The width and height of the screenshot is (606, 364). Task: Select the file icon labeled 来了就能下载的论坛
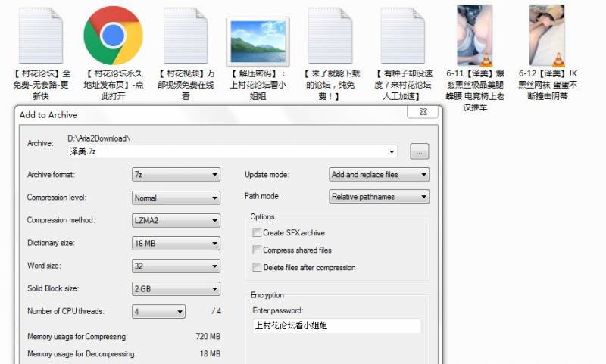click(x=331, y=35)
